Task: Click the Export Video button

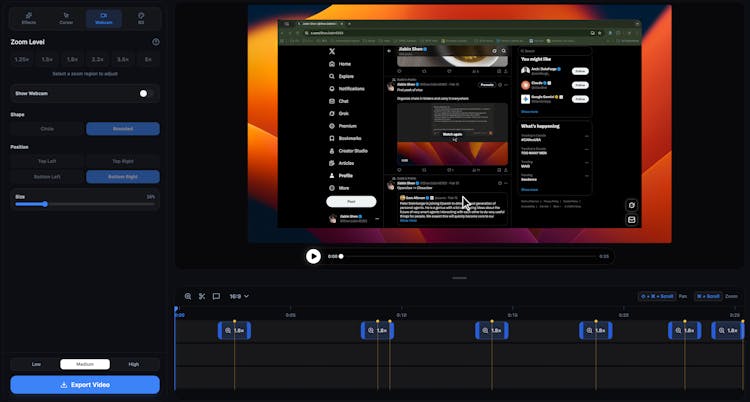Action: point(85,385)
